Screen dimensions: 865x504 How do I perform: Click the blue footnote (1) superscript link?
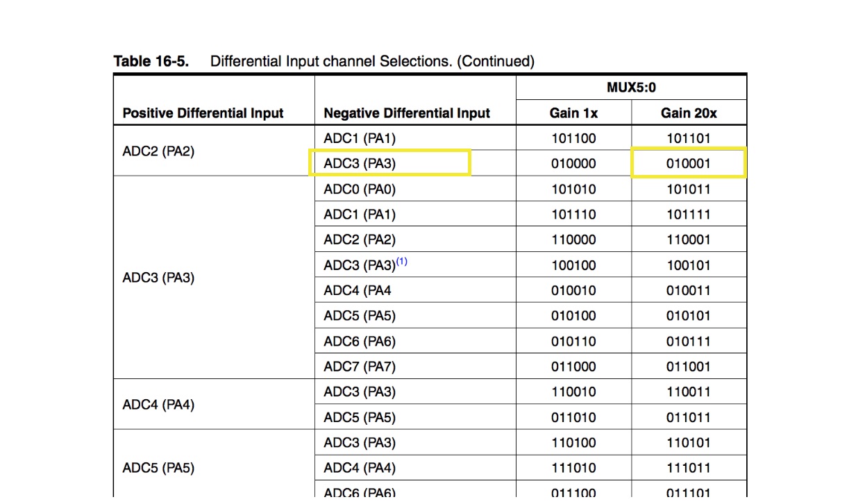coord(402,262)
